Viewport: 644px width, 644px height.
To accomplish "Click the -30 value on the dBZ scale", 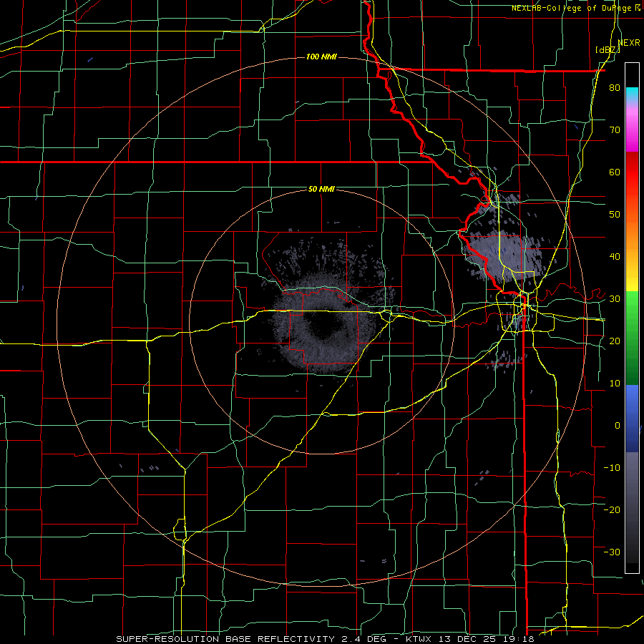I will 612,552.
